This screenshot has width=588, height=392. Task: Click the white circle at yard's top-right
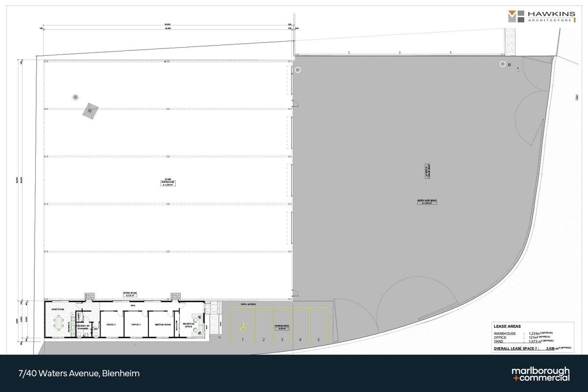(502, 64)
